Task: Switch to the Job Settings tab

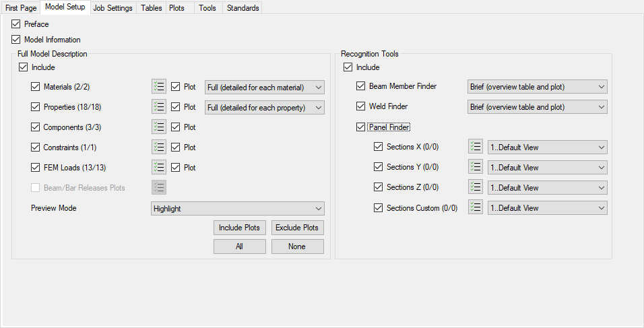Action: [x=112, y=8]
